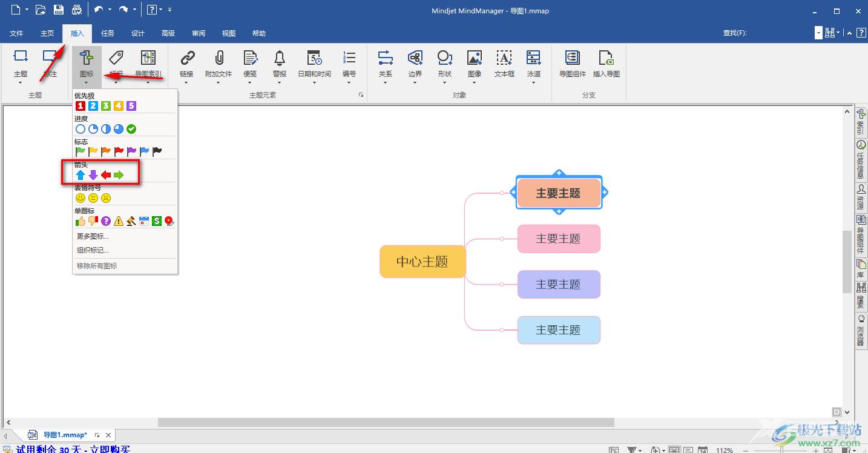Insert the green flag icon
This screenshot has height=453, width=868.
pos(81,151)
